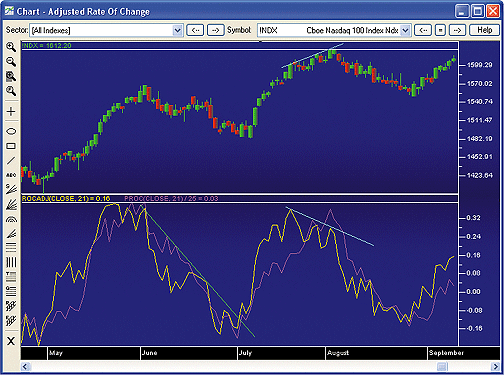Choose the horizontal parallel lines tool
The height and width of the screenshot is (375, 504).
(x=11, y=247)
